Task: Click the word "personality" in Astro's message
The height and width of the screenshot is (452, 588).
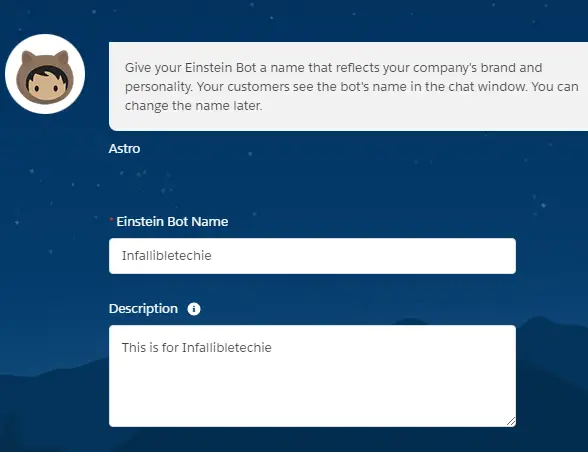Action: click(158, 87)
